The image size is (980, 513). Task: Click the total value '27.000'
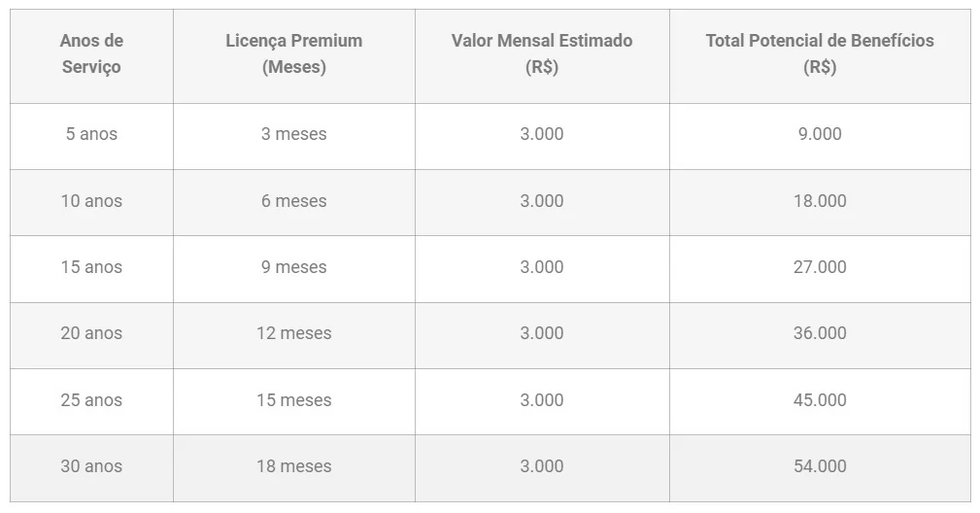click(820, 267)
